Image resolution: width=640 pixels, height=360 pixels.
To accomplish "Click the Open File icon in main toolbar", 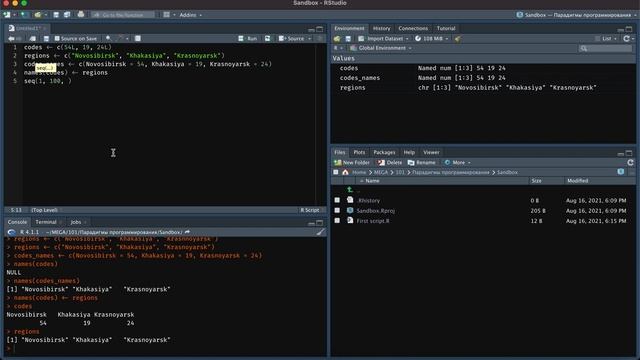I will pyautogui.click(x=37, y=15).
